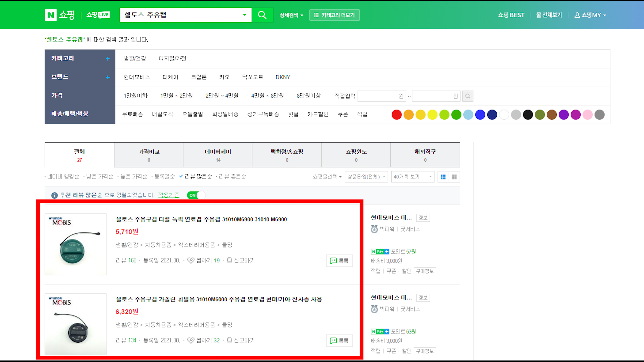This screenshot has height=362, width=644.
Task: Filter by the red color swatch
Action: [396, 115]
